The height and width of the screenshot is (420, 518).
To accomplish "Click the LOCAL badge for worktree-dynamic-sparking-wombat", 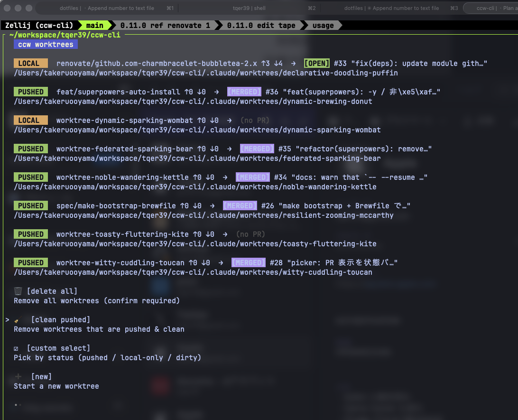I will (x=31, y=120).
